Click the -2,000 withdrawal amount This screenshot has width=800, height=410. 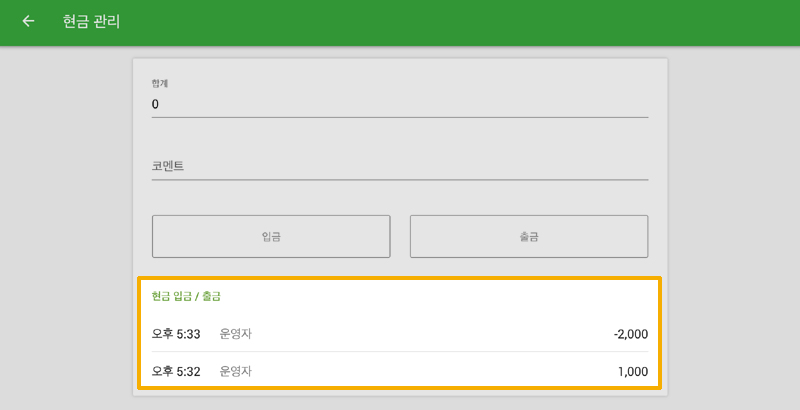pos(630,333)
